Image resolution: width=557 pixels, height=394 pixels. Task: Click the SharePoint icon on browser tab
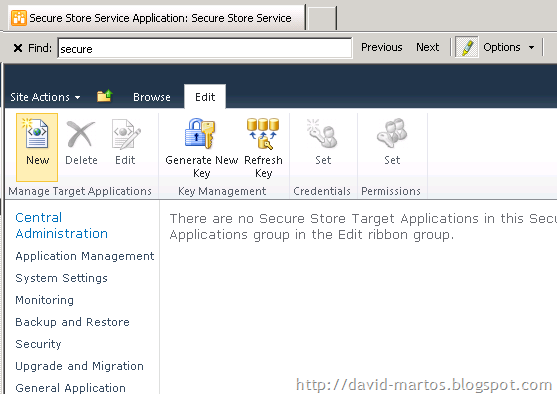point(18,18)
